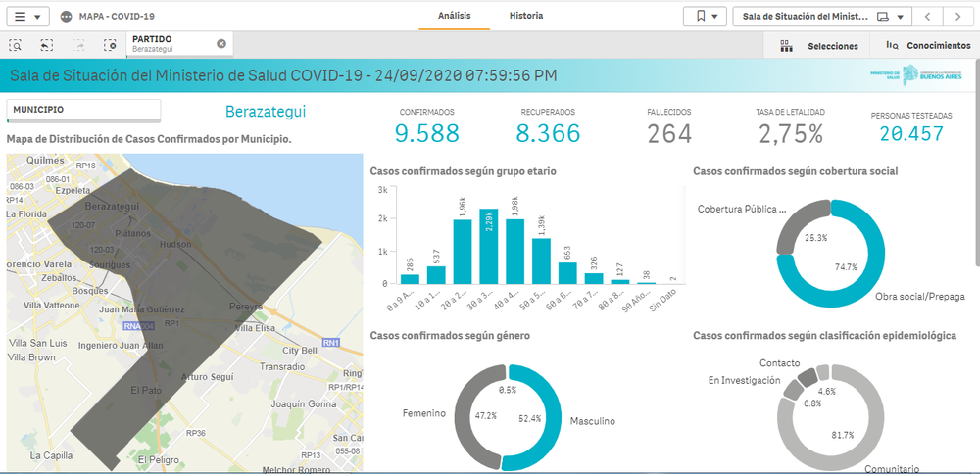Click the MUNICIPIO filter box
The image size is (980, 474).
pyautogui.click(x=83, y=110)
